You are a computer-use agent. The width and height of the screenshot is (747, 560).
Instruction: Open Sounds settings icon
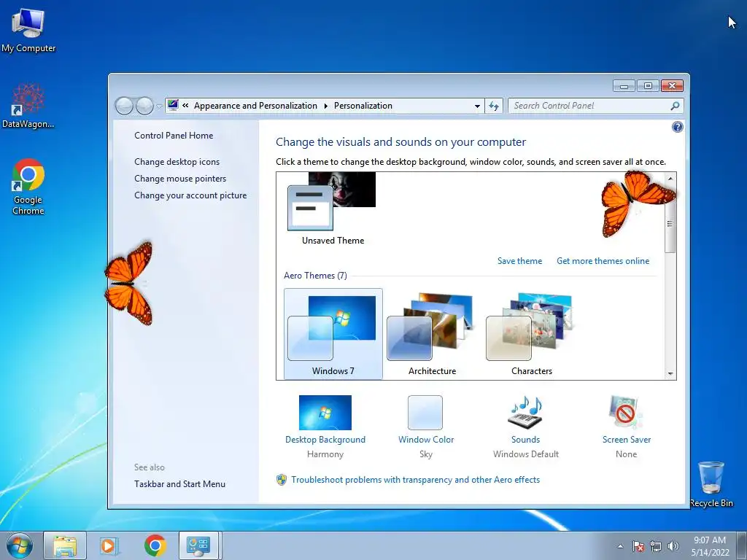525,413
